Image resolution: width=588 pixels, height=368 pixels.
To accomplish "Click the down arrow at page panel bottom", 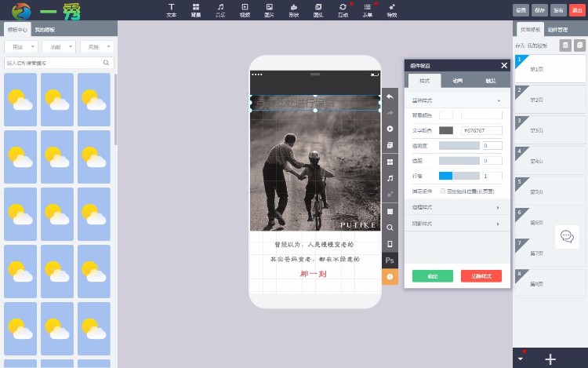I will (x=520, y=359).
